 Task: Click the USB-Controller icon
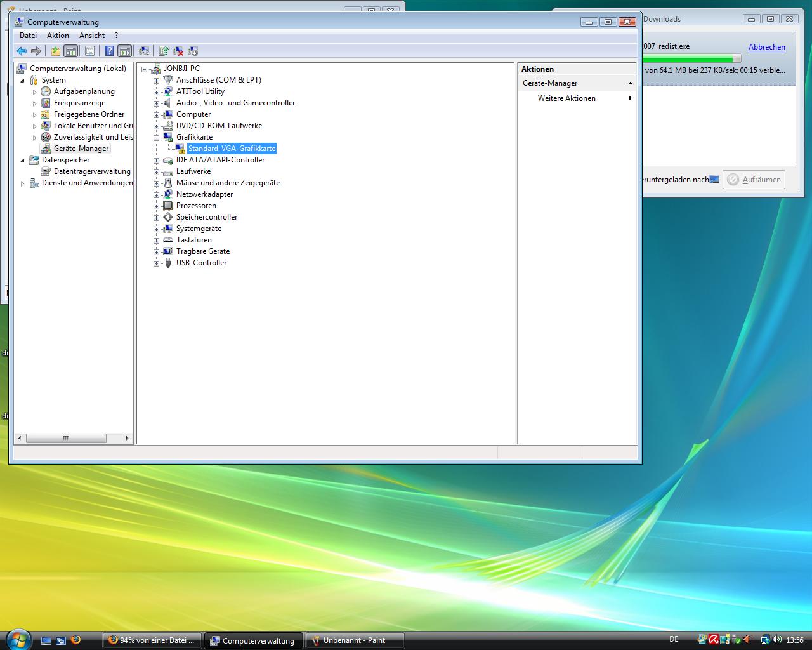(168, 263)
